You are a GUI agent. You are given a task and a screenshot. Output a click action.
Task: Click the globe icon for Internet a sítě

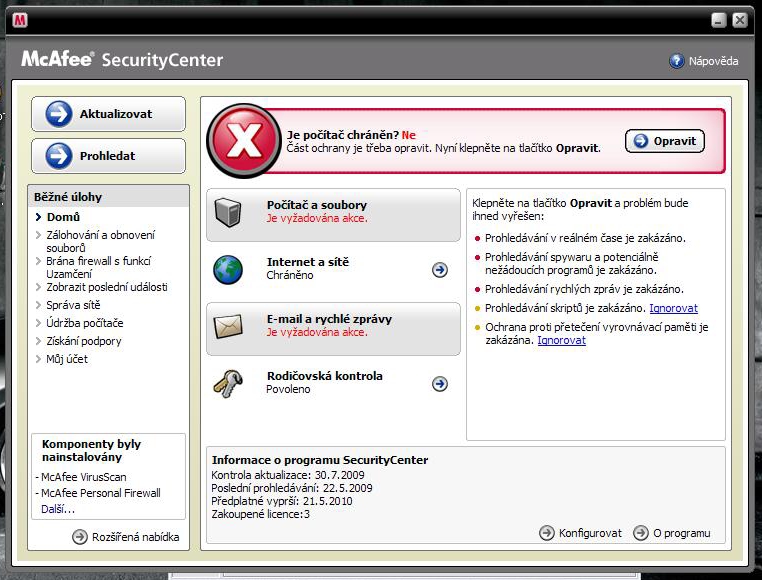(228, 270)
